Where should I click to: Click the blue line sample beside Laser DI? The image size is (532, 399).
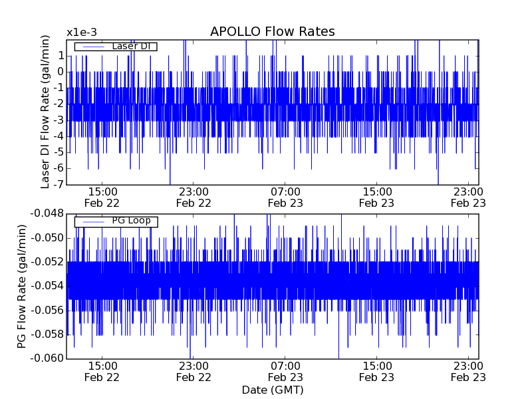coord(92,46)
